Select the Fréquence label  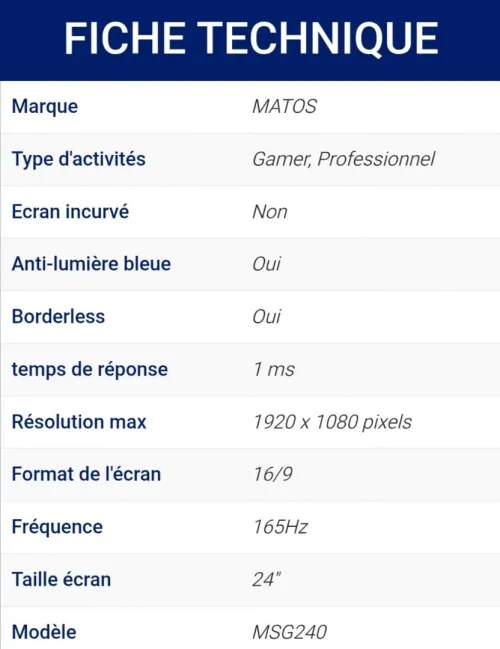[57, 527]
